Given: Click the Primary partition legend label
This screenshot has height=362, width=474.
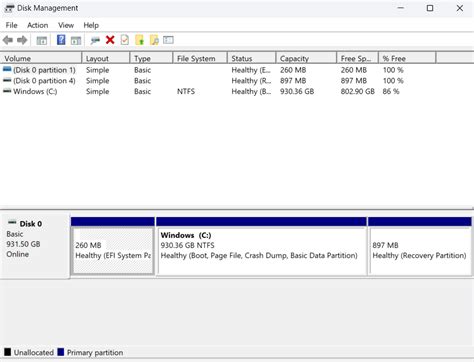Looking at the screenshot, I should 95,352.
